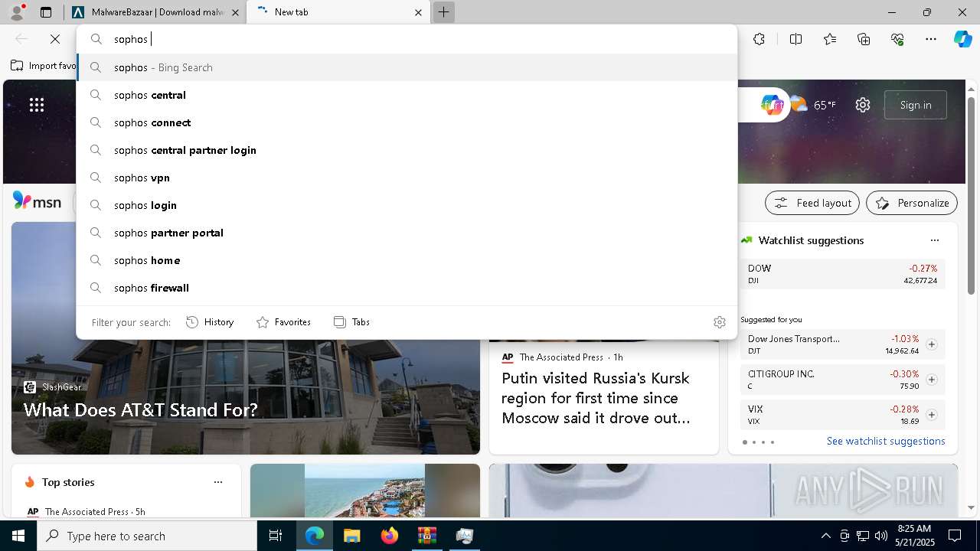
Task: Open Microsoft Edge taskbar icon
Action: point(315,536)
